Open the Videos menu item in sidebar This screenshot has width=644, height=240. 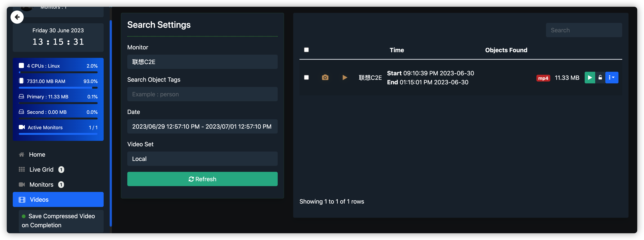pyautogui.click(x=58, y=199)
